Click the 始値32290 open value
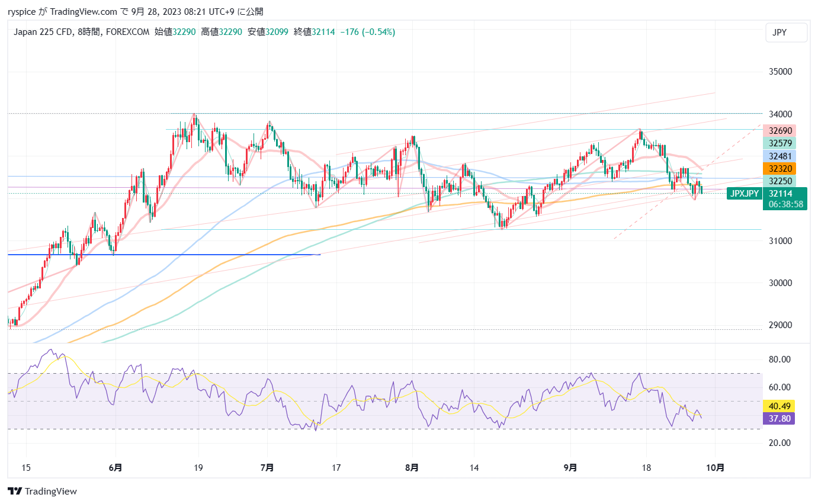 [x=176, y=32]
